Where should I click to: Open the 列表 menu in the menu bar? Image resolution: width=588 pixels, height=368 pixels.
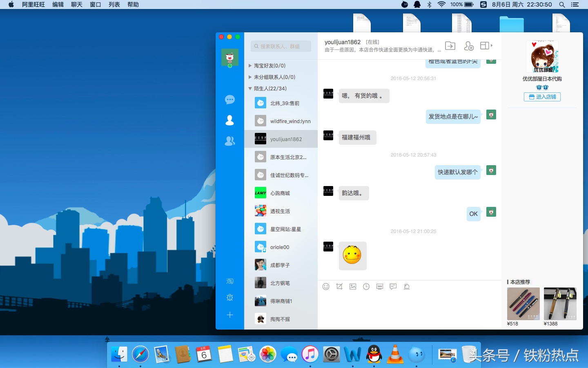tap(114, 4)
